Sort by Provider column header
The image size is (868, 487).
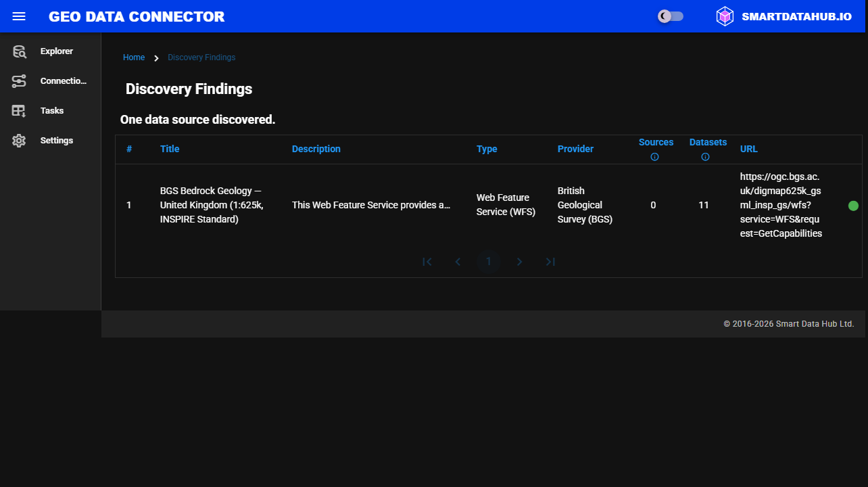pos(575,149)
